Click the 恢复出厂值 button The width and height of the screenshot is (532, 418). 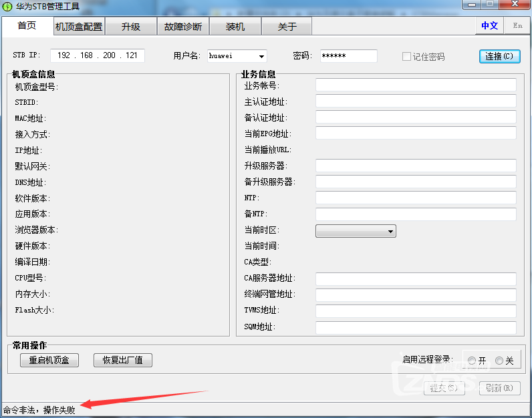point(122,360)
